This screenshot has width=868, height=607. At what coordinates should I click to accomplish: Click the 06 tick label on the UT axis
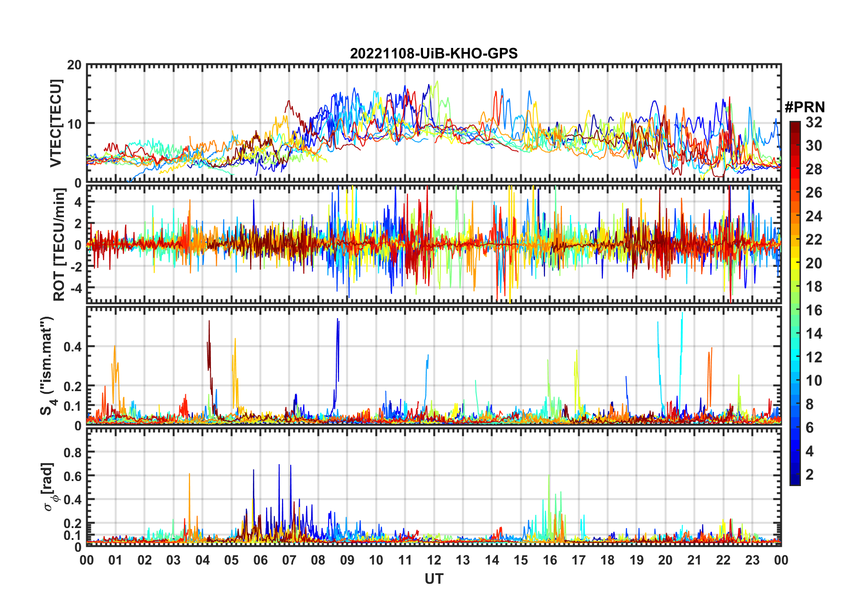(x=260, y=560)
